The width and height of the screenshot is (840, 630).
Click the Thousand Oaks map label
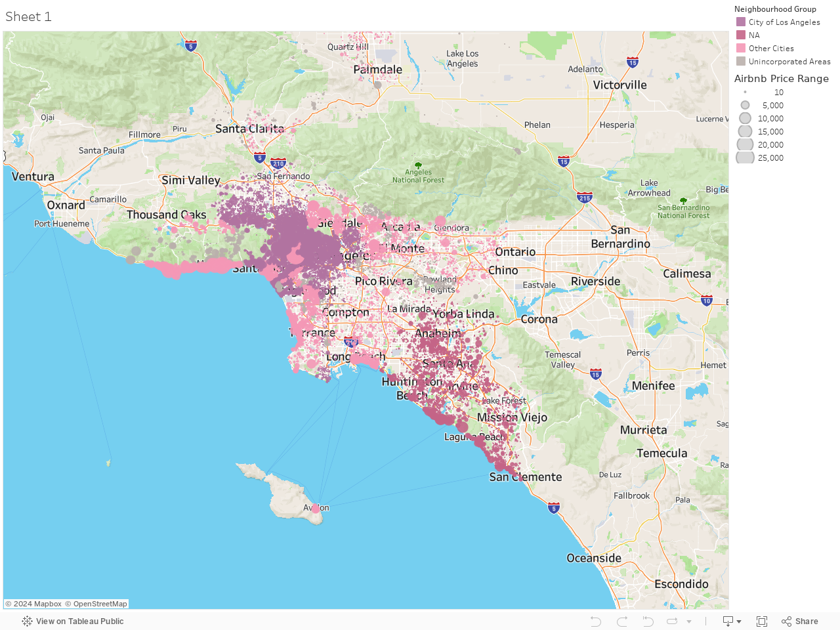point(166,215)
